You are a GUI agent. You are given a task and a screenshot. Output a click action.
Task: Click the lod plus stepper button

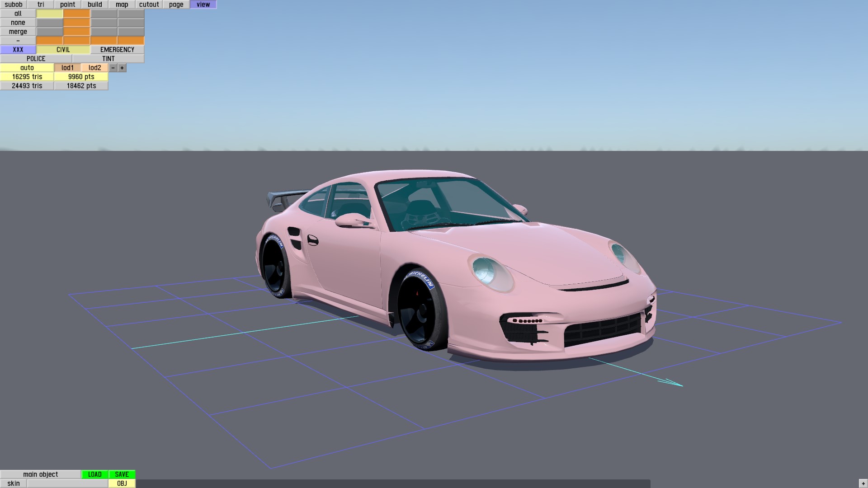click(x=122, y=68)
